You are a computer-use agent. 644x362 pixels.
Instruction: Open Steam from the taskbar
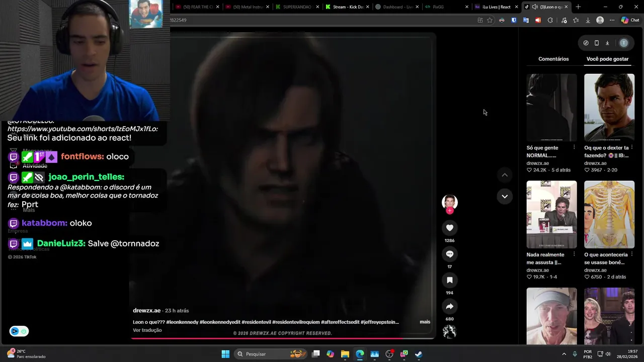coord(419,354)
